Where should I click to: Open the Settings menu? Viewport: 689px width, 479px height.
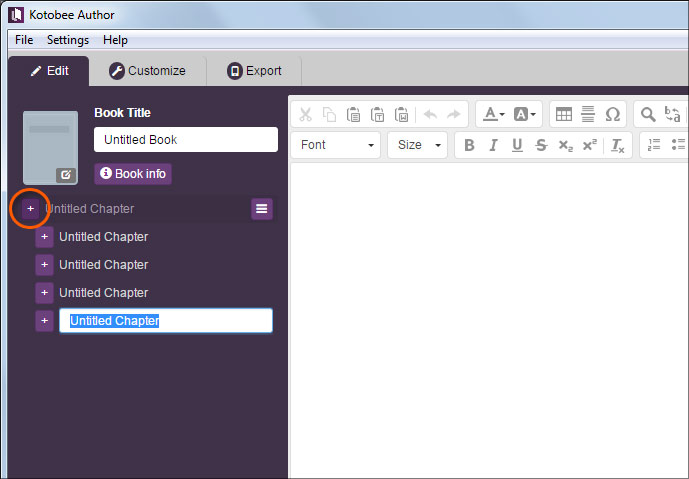[x=68, y=40]
